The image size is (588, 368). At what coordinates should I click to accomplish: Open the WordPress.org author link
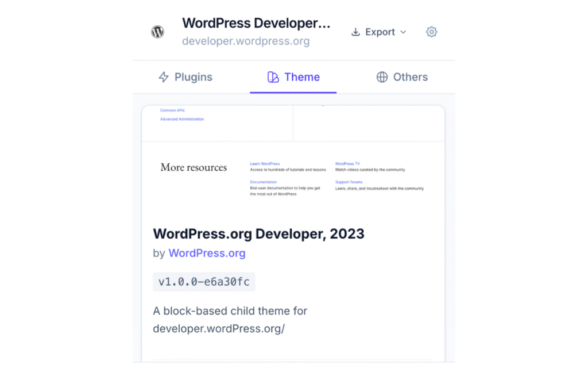click(207, 253)
